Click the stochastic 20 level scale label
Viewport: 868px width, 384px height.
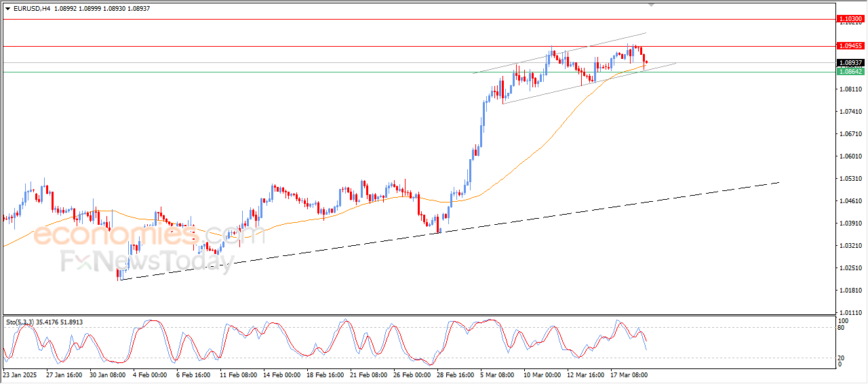pyautogui.click(x=842, y=357)
